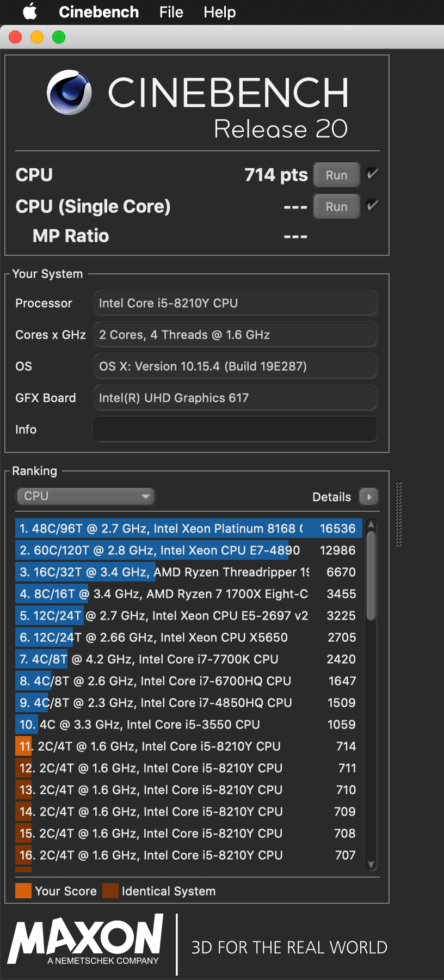Open the CPU ranking type dropdown
Image resolution: width=444 pixels, height=980 pixels.
point(85,496)
